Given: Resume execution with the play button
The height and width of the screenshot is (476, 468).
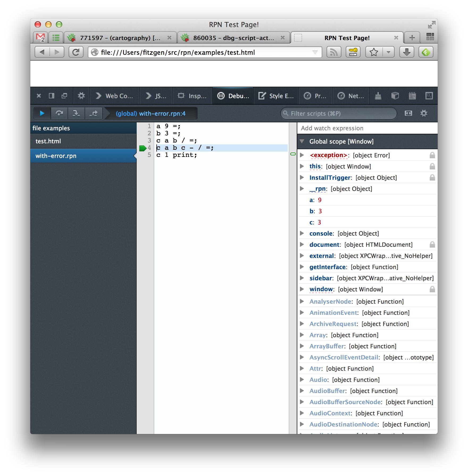Looking at the screenshot, I should [x=42, y=114].
